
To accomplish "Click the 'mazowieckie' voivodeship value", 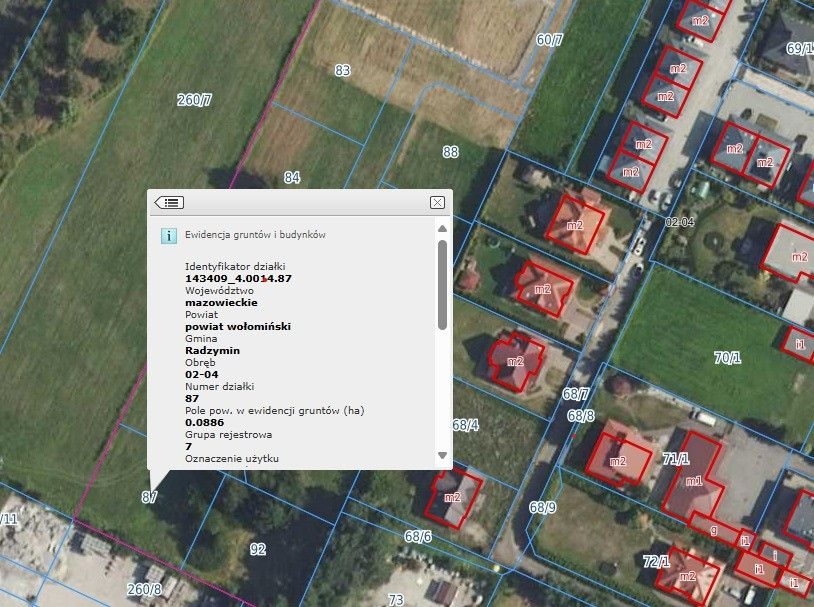I will click(221, 302).
